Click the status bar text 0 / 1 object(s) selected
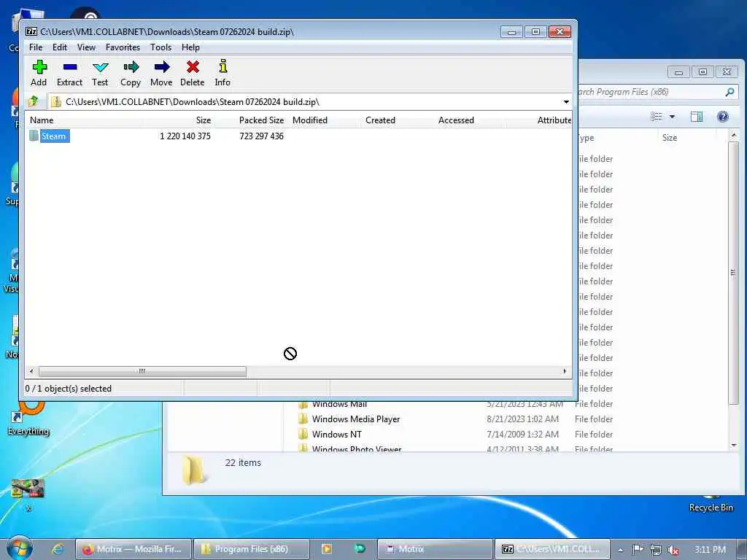This screenshot has height=560, width=747. 68,389
